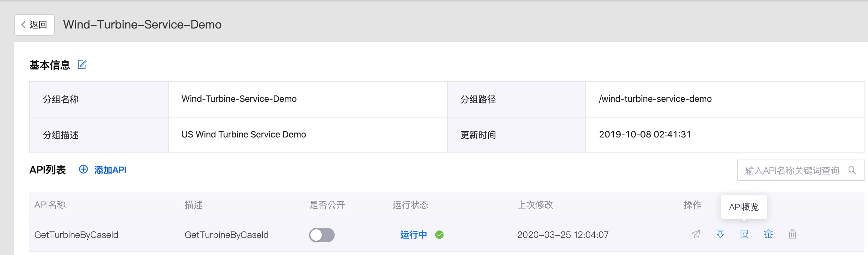Click the 运行中 status text
The width and height of the screenshot is (868, 255).
pos(413,235)
